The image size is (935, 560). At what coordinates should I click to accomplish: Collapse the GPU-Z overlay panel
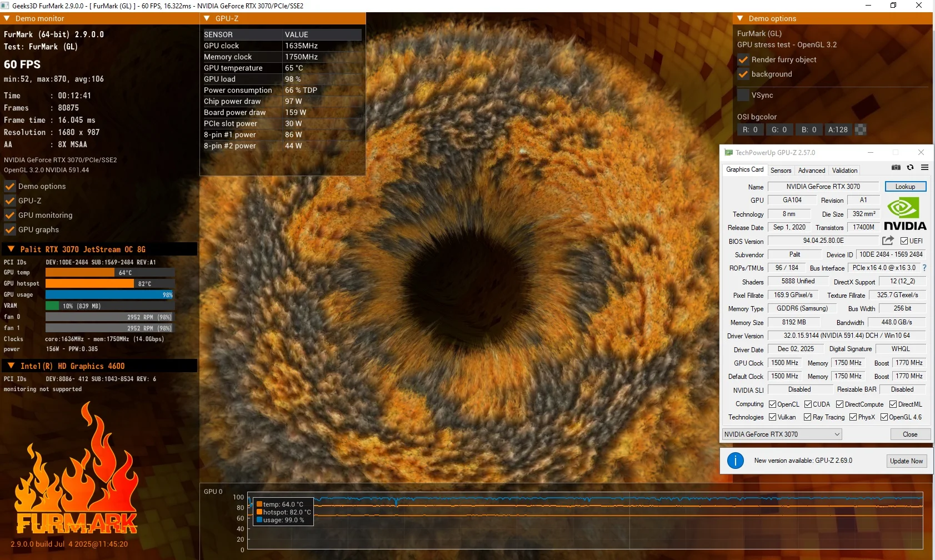[207, 18]
